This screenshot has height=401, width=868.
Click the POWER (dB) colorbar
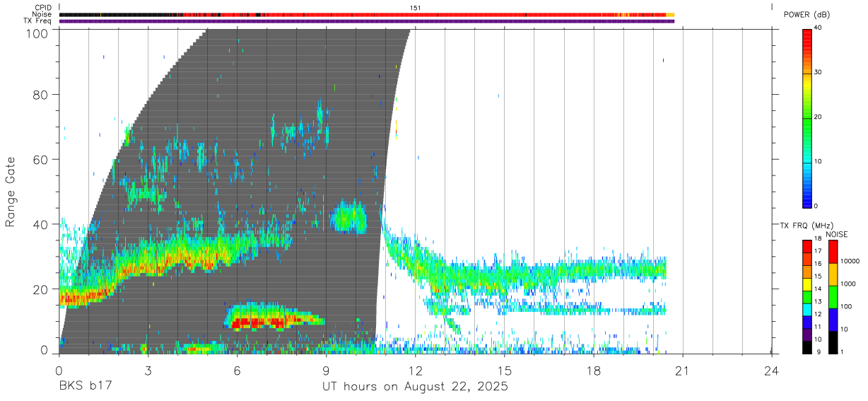point(807,117)
